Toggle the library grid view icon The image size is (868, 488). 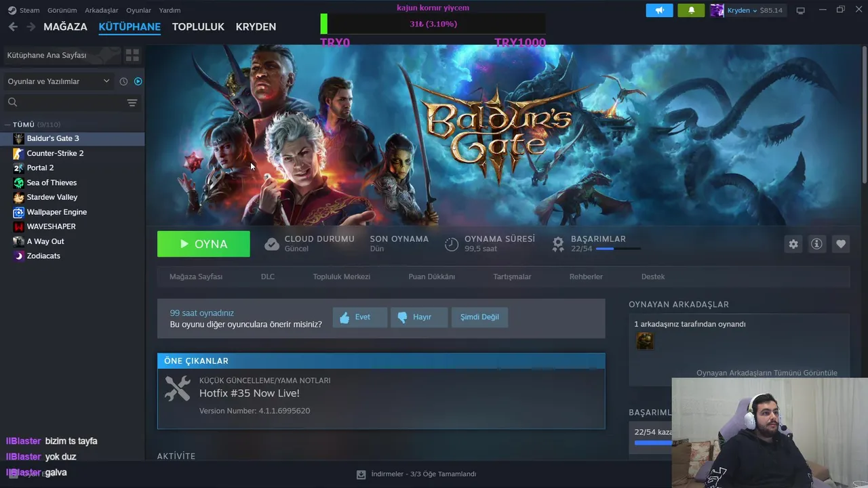pyautogui.click(x=132, y=55)
